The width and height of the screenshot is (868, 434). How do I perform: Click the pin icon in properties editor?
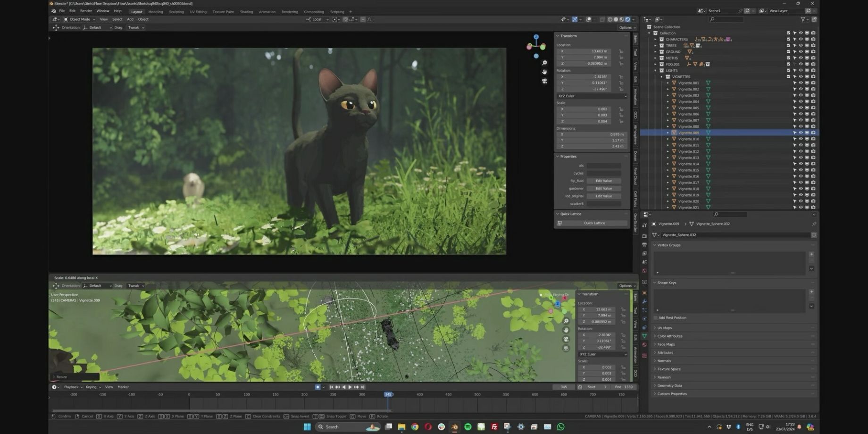[814, 224]
